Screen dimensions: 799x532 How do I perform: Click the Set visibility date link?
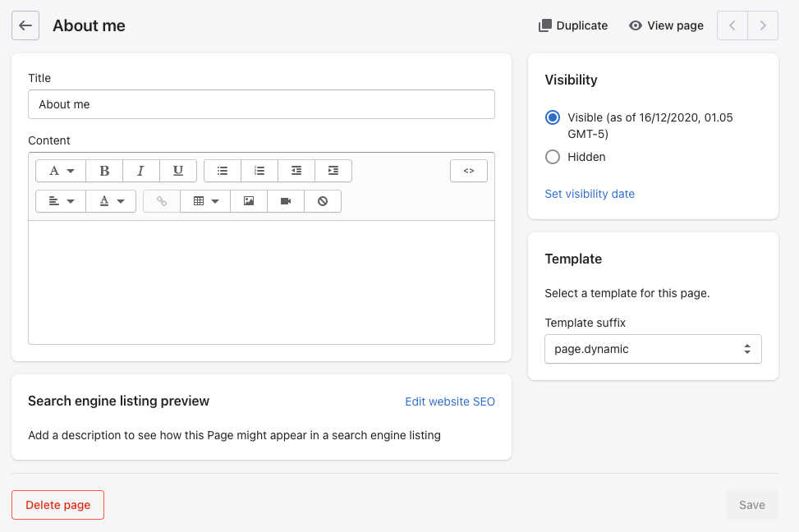[590, 194]
